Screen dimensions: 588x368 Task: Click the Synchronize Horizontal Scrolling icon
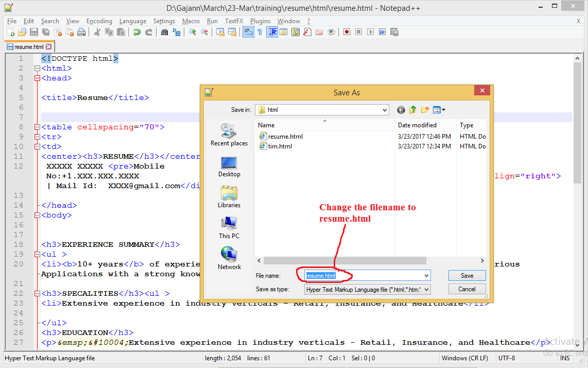point(232,32)
